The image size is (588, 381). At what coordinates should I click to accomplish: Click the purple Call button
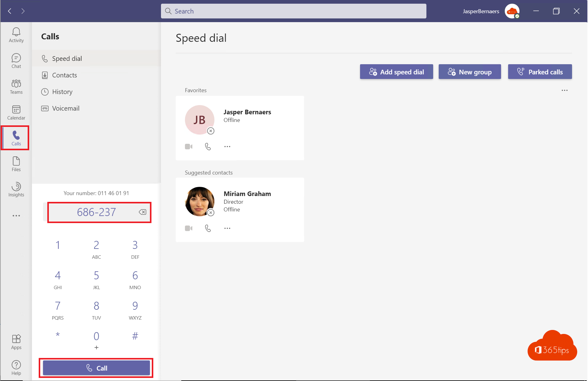click(96, 368)
